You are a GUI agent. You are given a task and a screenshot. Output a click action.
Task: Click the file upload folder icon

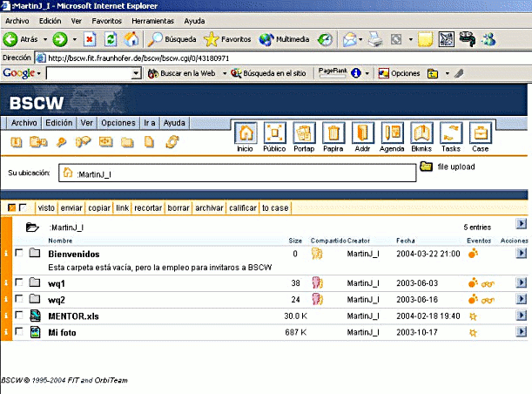coord(427,166)
